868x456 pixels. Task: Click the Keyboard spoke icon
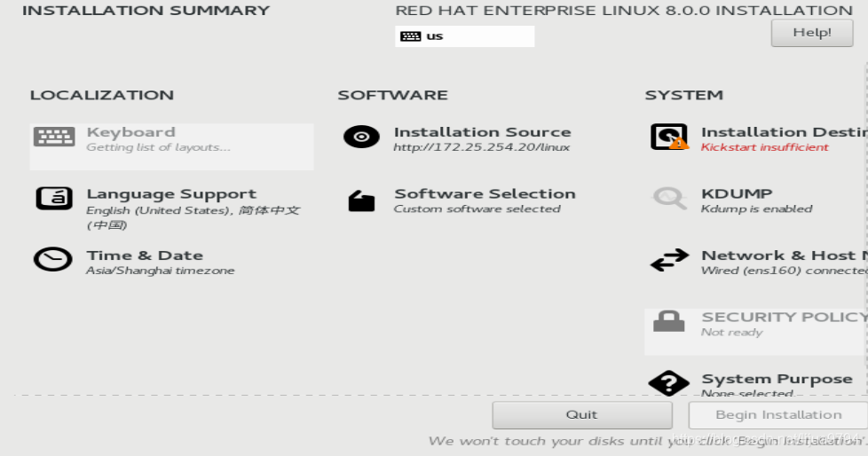54,136
